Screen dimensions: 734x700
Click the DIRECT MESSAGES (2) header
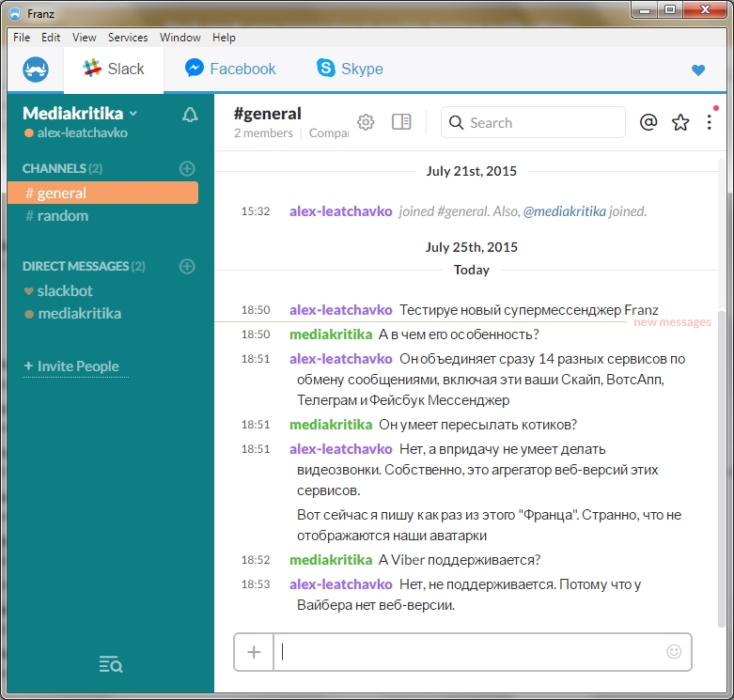tap(84, 266)
